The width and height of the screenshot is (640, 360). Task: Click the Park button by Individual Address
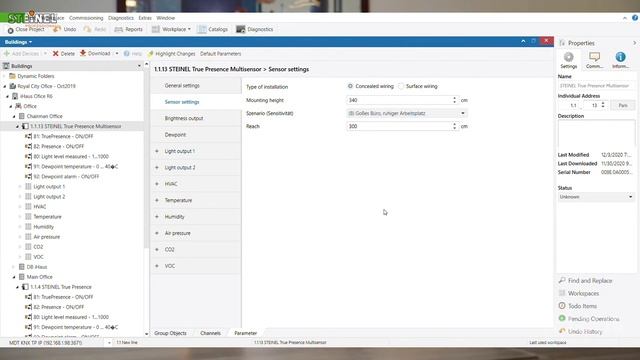point(623,105)
